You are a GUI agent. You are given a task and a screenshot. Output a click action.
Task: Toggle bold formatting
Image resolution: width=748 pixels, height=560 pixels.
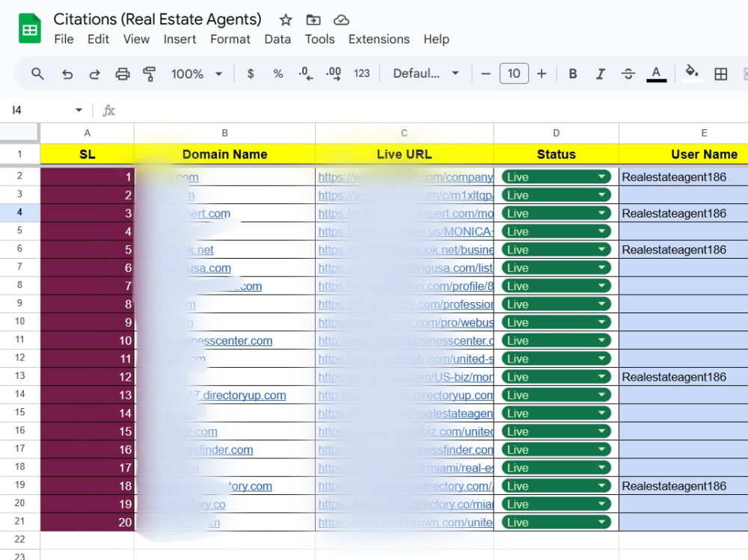pyautogui.click(x=573, y=74)
